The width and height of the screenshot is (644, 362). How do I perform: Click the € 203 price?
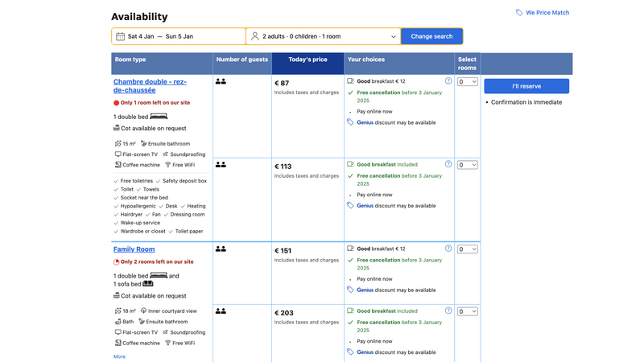pyautogui.click(x=284, y=313)
